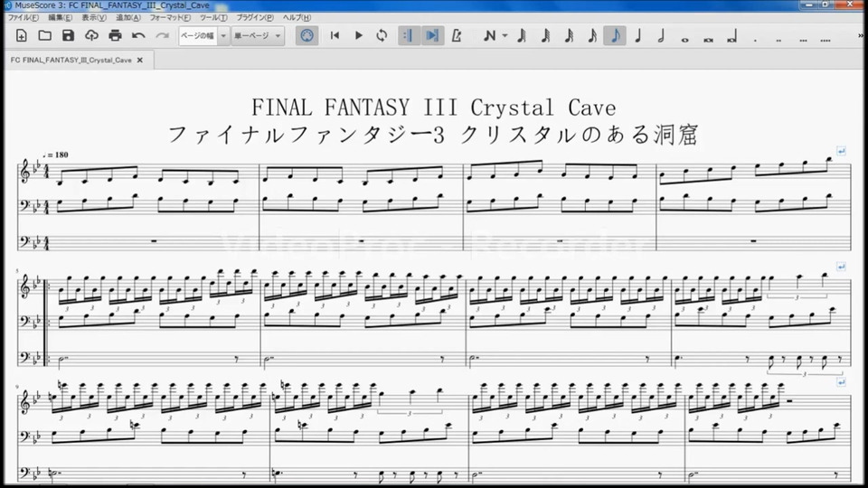Apply a triple augmentation dot
Viewport: 868px width, 488px height.
coord(803,39)
